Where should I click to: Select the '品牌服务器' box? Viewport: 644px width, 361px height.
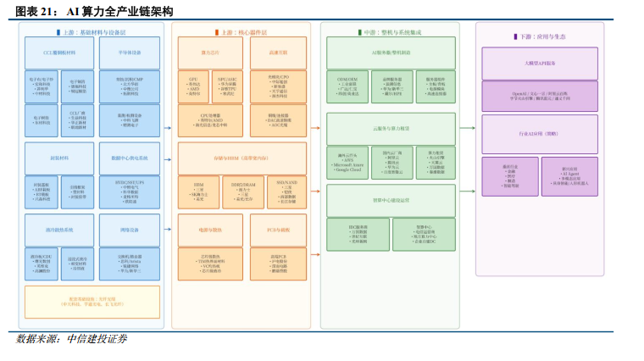(391, 86)
